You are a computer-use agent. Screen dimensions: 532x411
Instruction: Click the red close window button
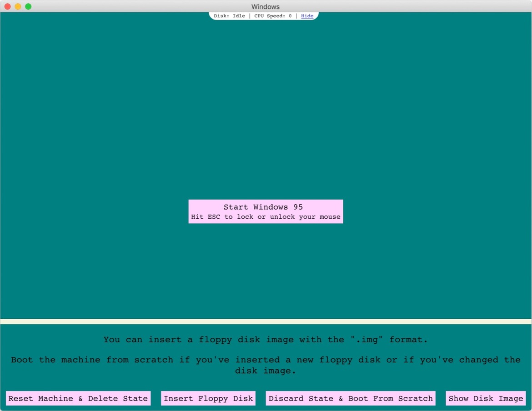(x=7, y=6)
